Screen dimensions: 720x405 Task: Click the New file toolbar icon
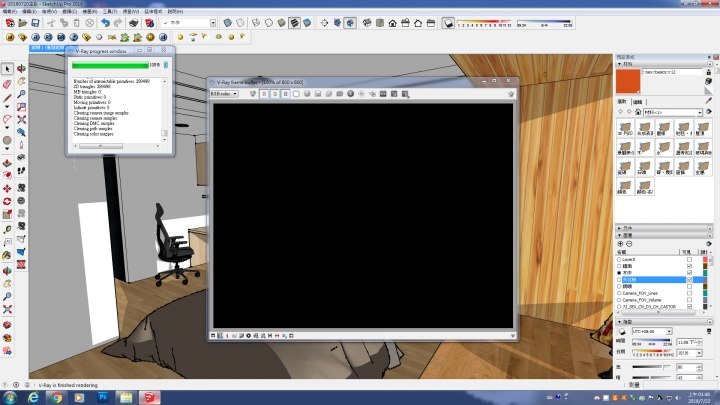click(10, 22)
